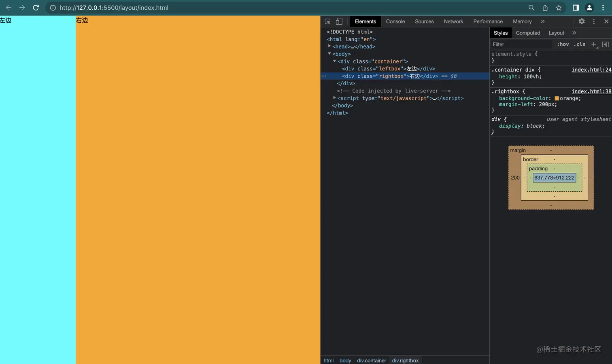Toggle the .cls class editor
612x364 pixels.
click(x=580, y=44)
